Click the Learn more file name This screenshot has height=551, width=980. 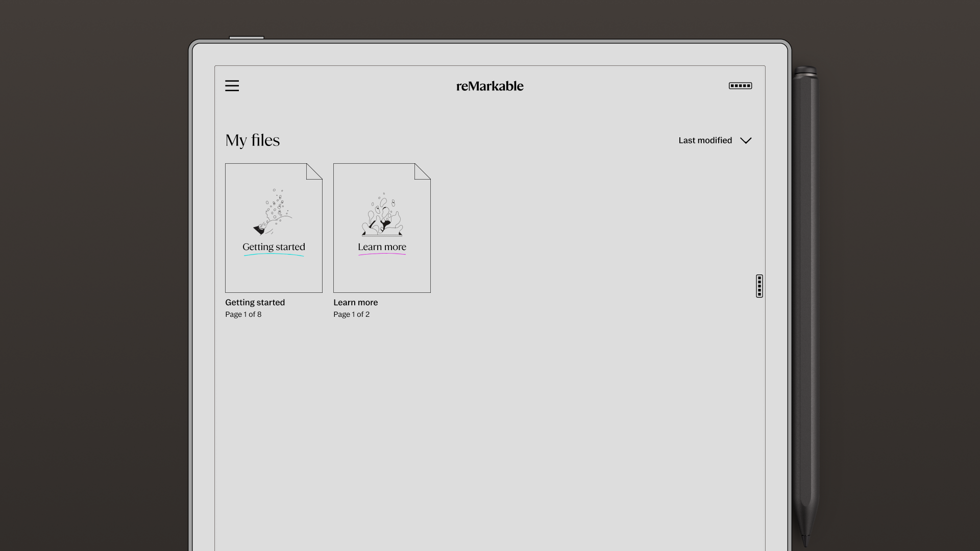tap(355, 303)
